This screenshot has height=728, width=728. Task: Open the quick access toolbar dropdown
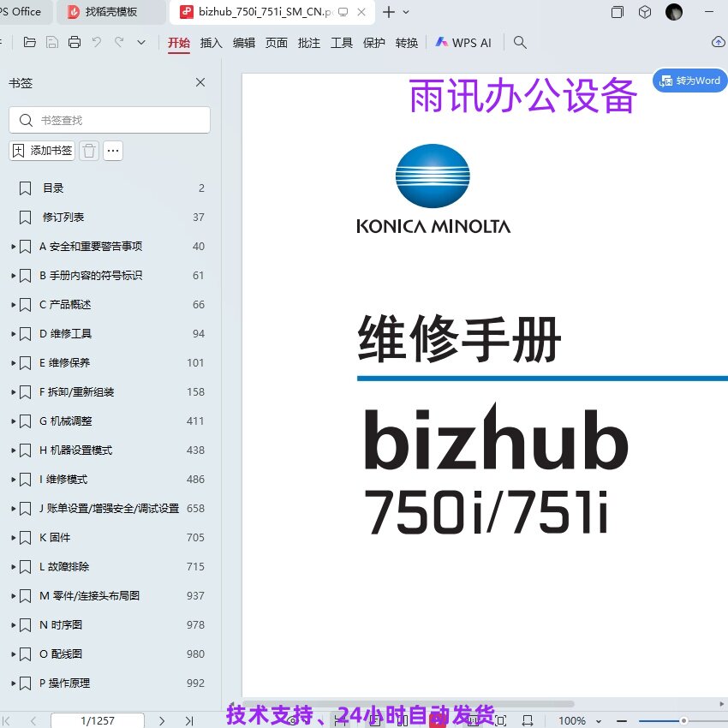coord(141,42)
